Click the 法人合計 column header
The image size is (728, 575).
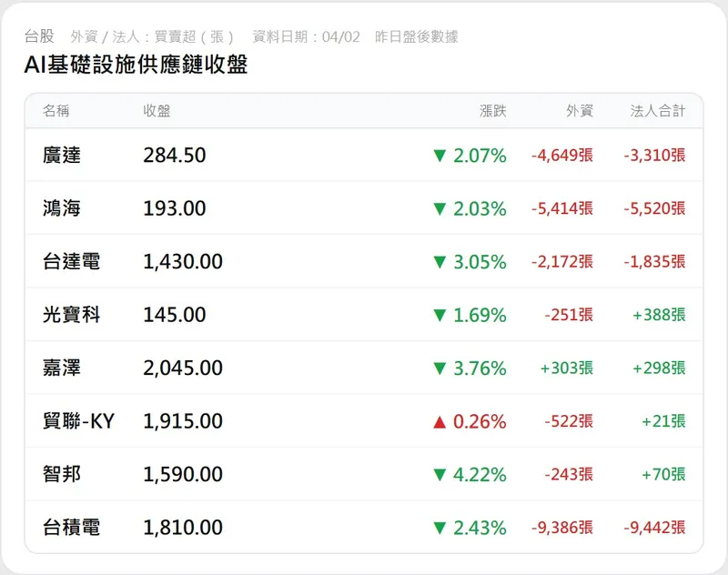[658, 111]
